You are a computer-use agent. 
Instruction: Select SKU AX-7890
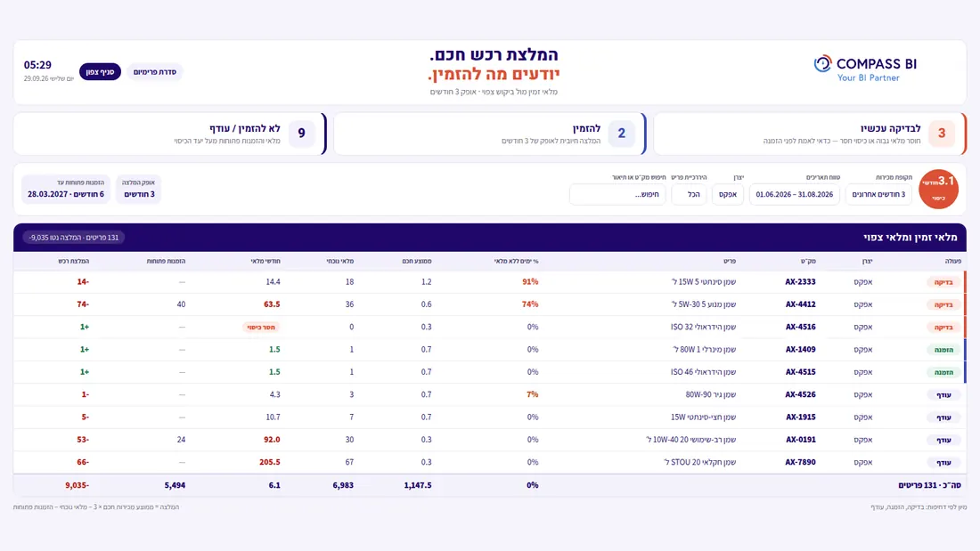[x=801, y=462]
